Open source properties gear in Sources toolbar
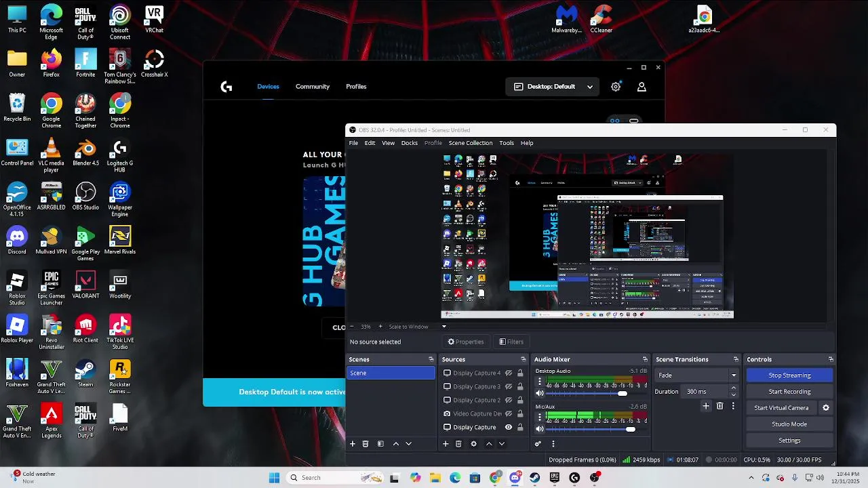Viewport: 868px width, 488px height. point(473,444)
